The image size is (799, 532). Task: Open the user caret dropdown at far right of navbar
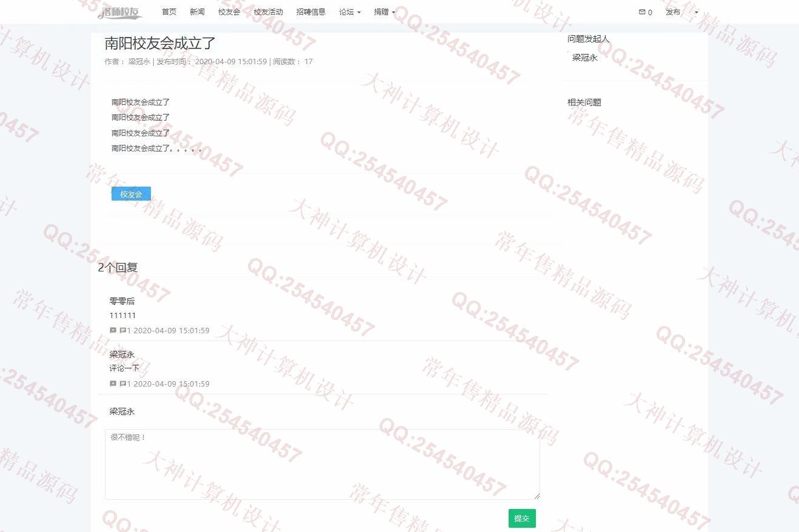tap(696, 12)
